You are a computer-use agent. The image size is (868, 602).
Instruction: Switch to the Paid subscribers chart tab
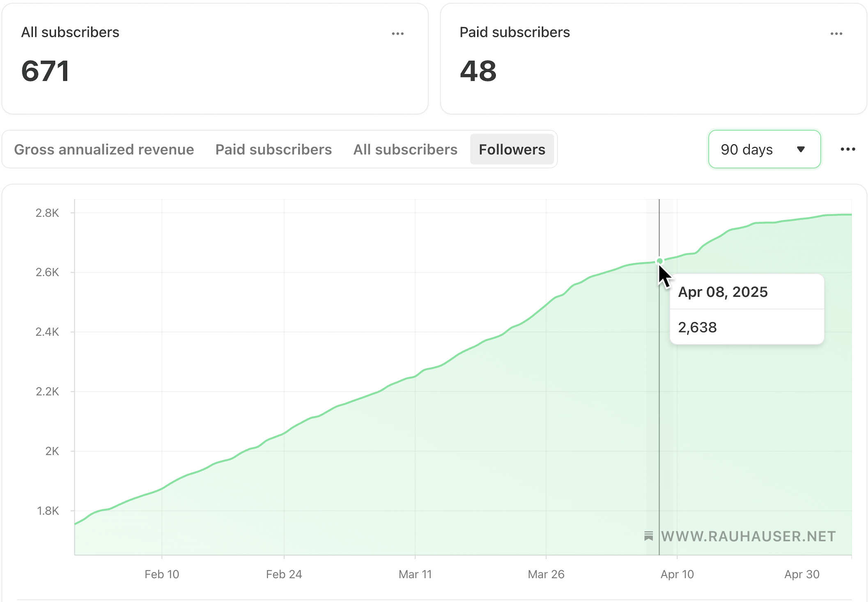tap(273, 149)
